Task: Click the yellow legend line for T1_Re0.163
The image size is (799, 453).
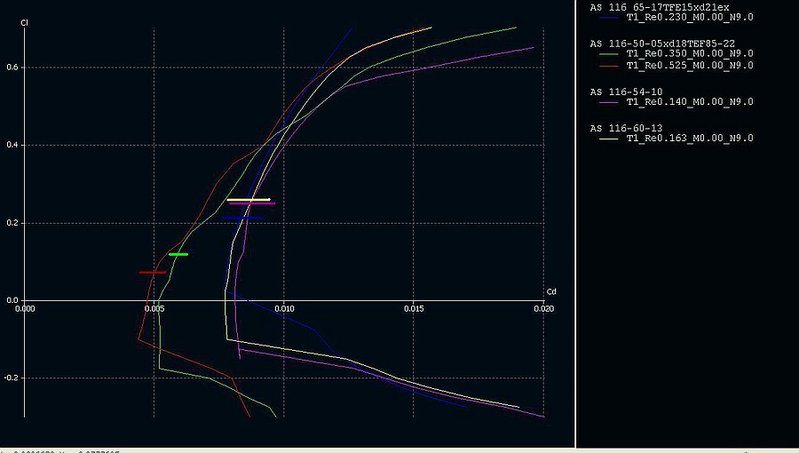Action: [605, 138]
